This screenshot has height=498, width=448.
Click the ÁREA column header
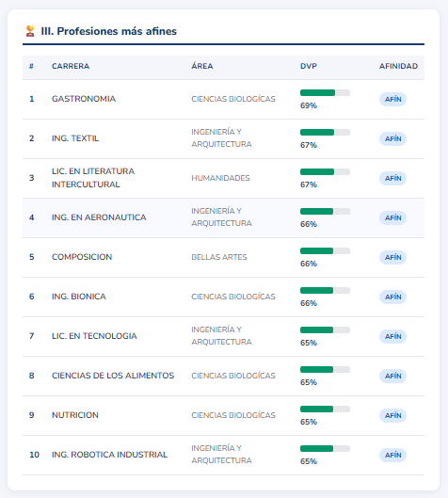pyautogui.click(x=202, y=66)
